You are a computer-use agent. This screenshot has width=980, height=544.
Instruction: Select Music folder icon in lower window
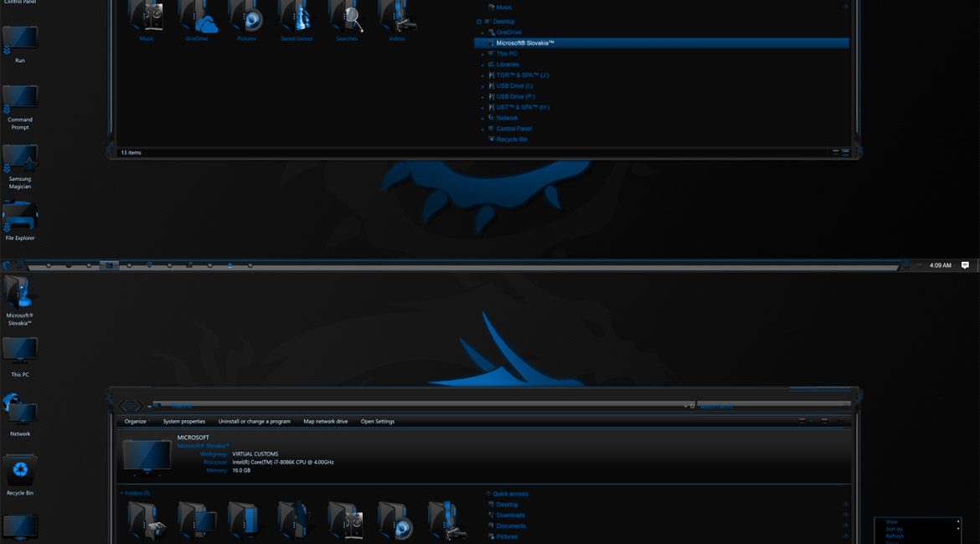coord(346,521)
